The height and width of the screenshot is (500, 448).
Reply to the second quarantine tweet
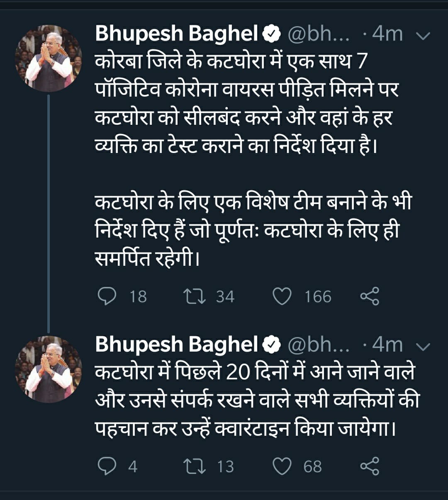(x=107, y=466)
